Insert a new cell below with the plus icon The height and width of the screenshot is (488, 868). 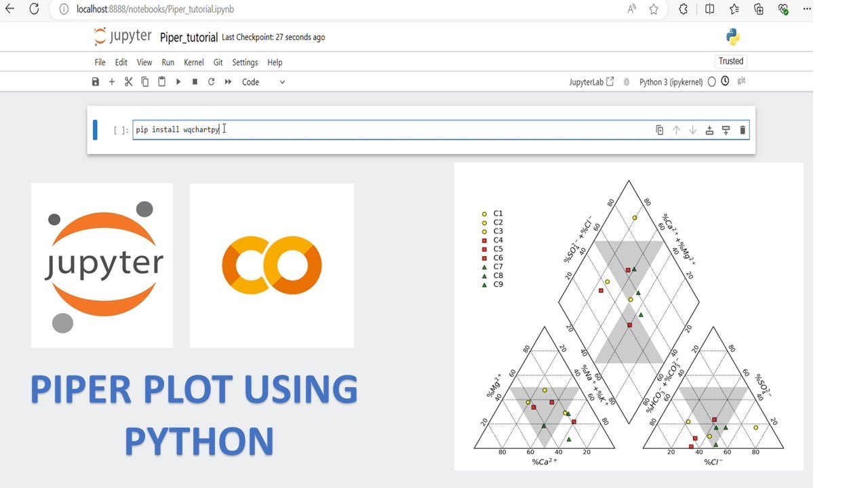(112, 82)
